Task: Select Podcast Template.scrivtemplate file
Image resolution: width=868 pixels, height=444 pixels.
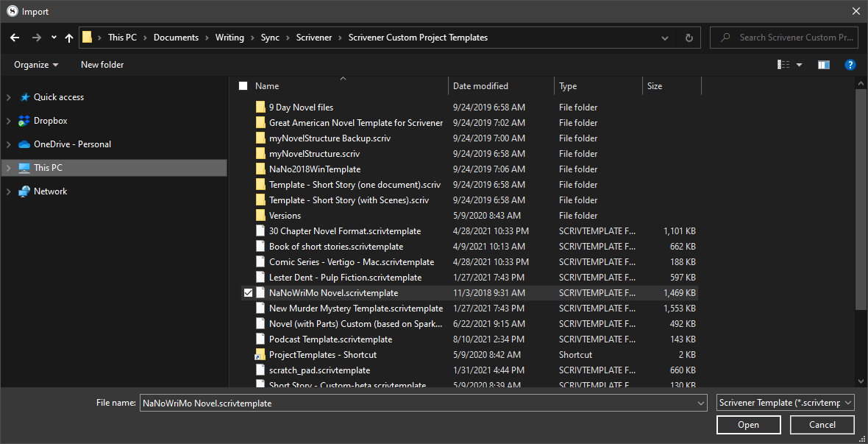Action: click(330, 339)
